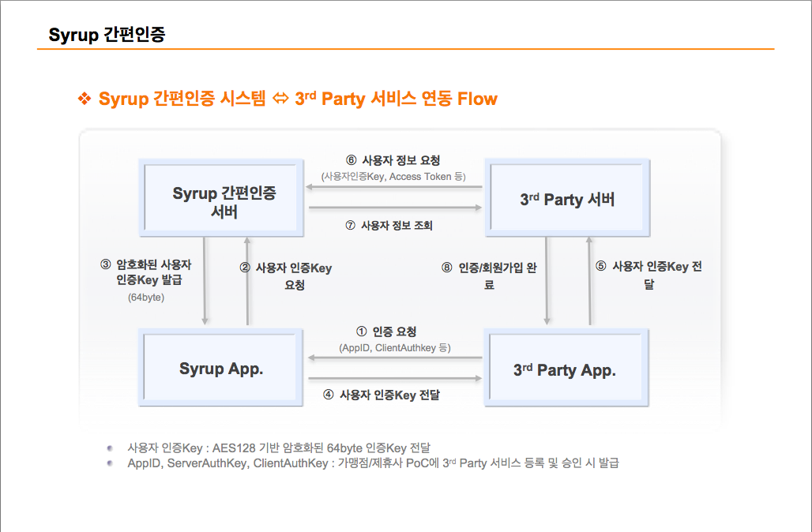
Task: Select the '③ 암호화된 사용자 인증Key 발급' label
Action: [x=146, y=272]
